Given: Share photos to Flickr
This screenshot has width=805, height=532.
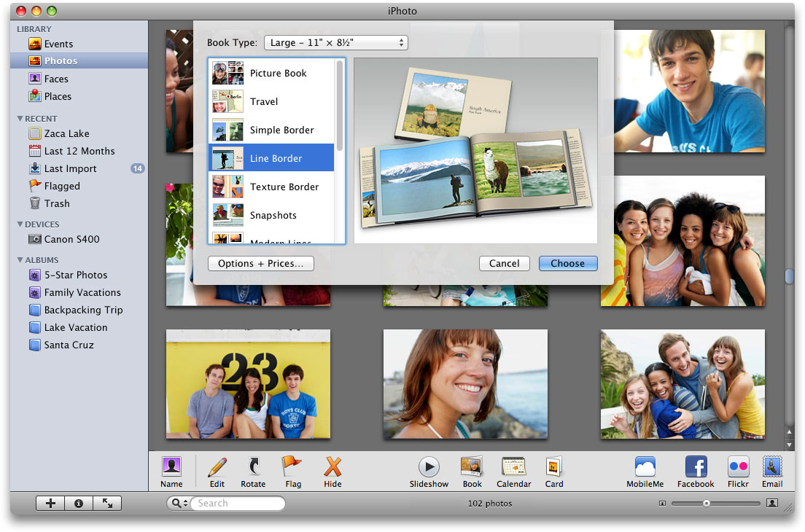Looking at the screenshot, I should pos(738,467).
